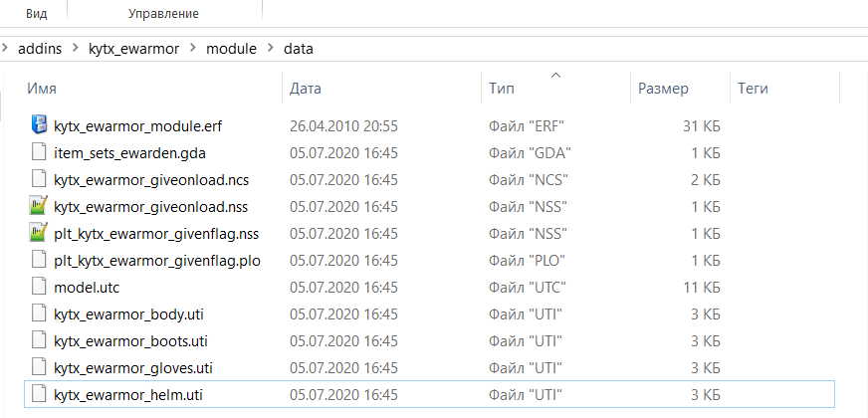
Task: Click the kytx_ewarmor_giveonload.nss script icon
Action: pos(39,206)
